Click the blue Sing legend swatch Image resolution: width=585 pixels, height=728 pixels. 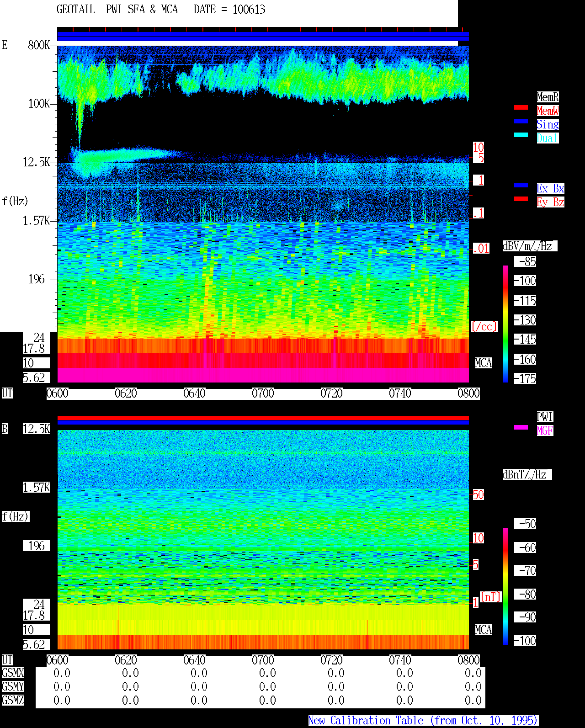tap(521, 121)
